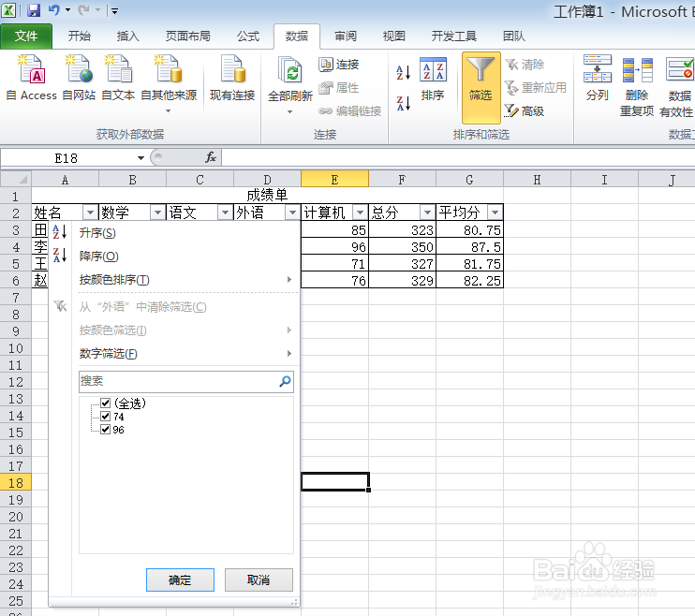Click the select-all corner of the sheet
Image resolution: width=695 pixels, height=616 pixels.
click(16, 180)
